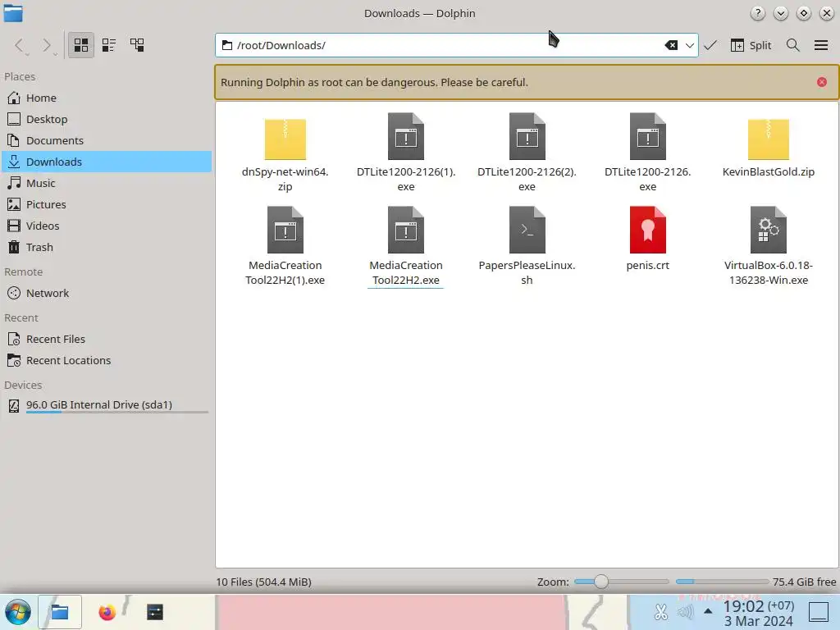Go forward with the forward arrow
This screenshot has height=630, width=840.
tap(48, 46)
